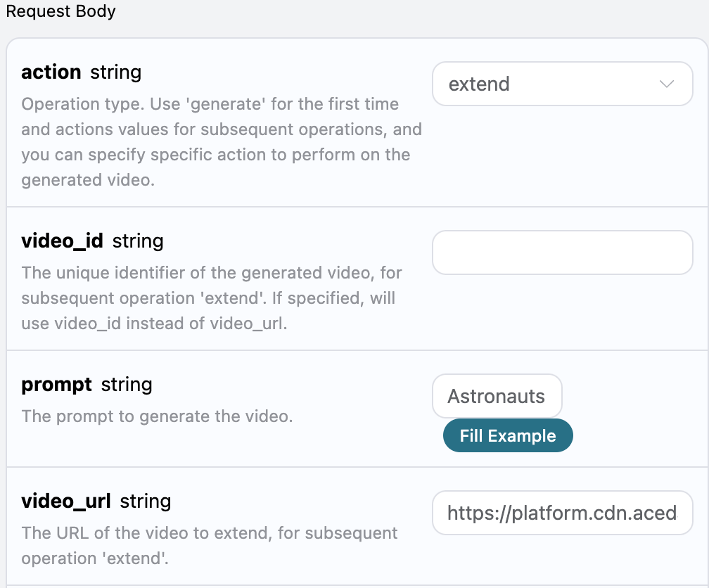Click the Fill Example button
The image size is (709, 588).
[x=508, y=435]
